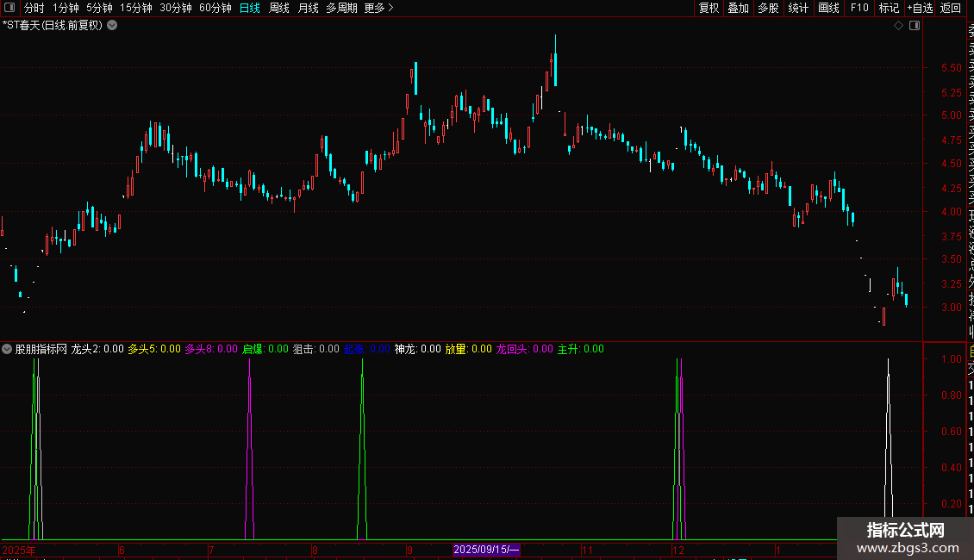Switch to the 日线 period tab
Image resolution: width=974 pixels, height=560 pixels.
click(250, 8)
